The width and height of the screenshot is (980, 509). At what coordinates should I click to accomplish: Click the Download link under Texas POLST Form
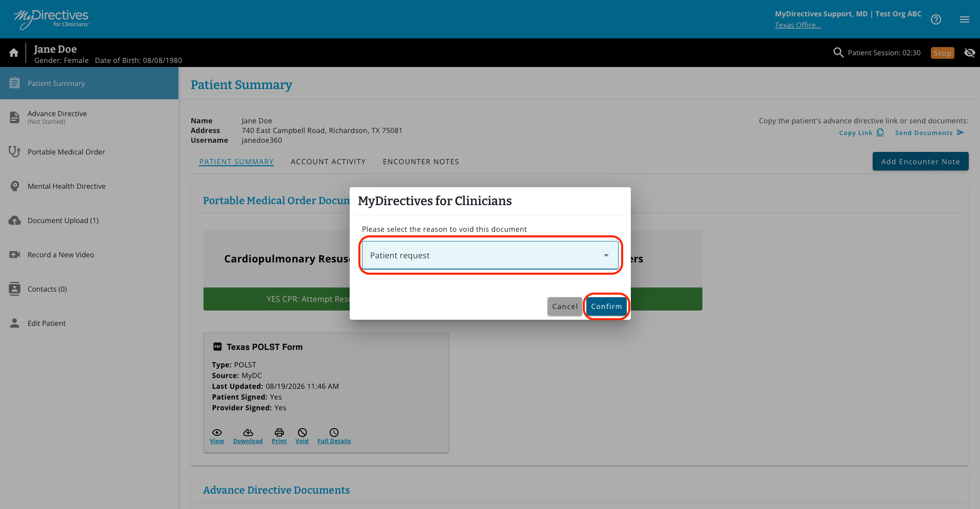[248, 441]
